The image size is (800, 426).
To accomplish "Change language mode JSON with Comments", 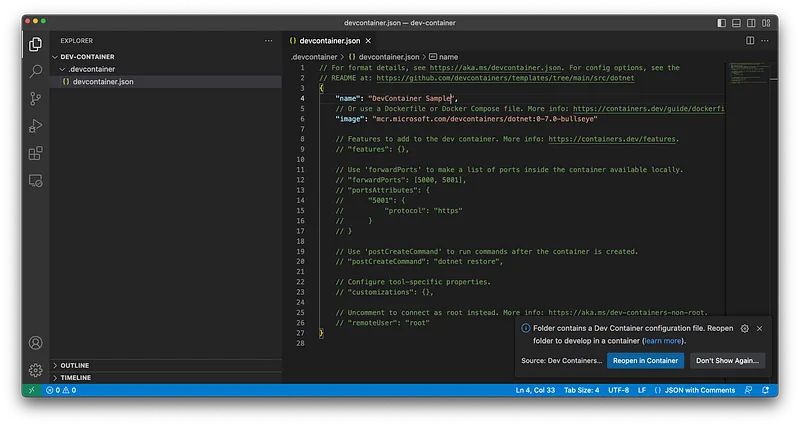I will [x=701, y=390].
